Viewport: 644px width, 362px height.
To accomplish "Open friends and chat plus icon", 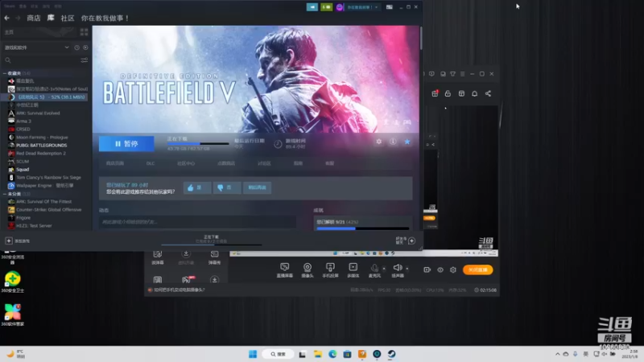I will point(411,241).
